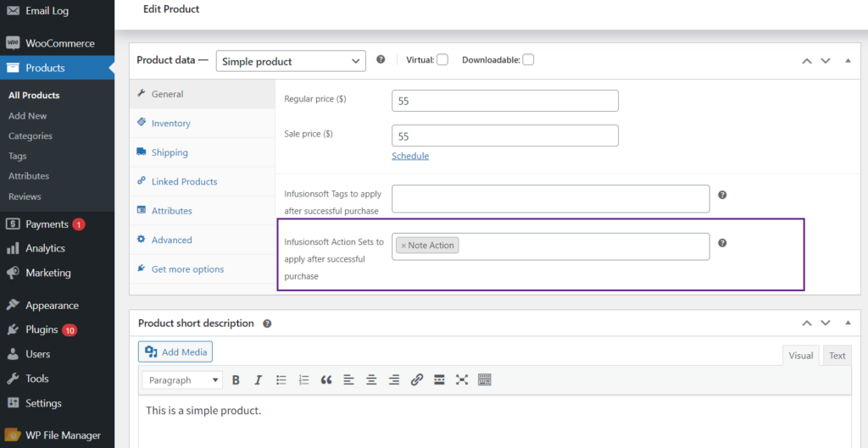Align text center in editor
The image size is (868, 448).
(x=371, y=380)
